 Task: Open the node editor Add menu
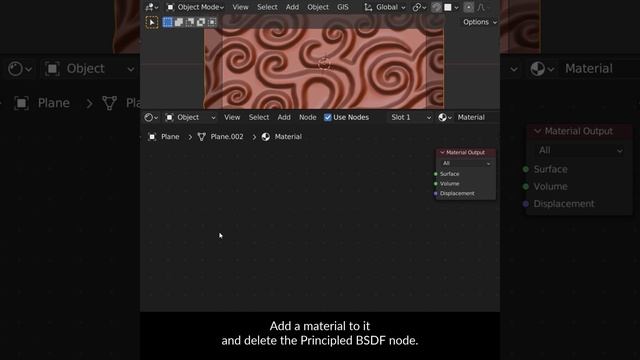(284, 118)
